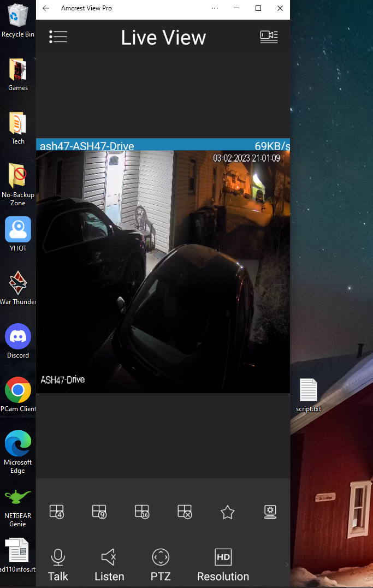Open the three-dots window options menu

coord(215,8)
